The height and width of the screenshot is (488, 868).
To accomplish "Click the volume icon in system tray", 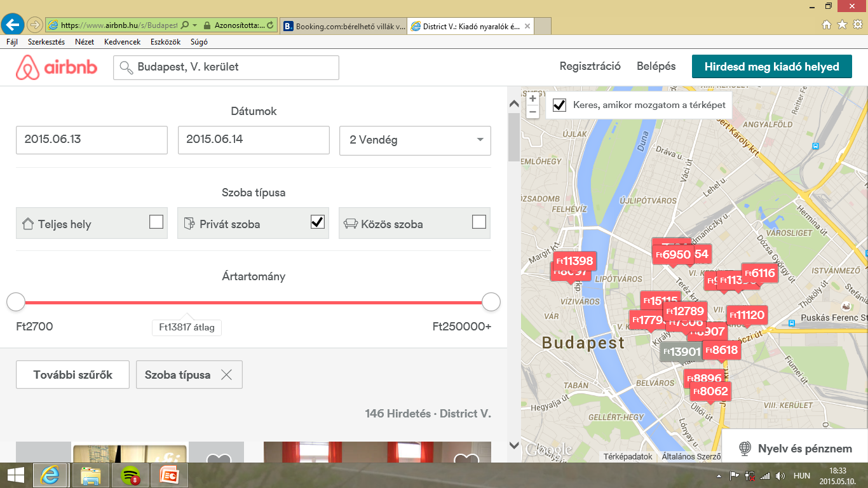I will click(x=780, y=475).
